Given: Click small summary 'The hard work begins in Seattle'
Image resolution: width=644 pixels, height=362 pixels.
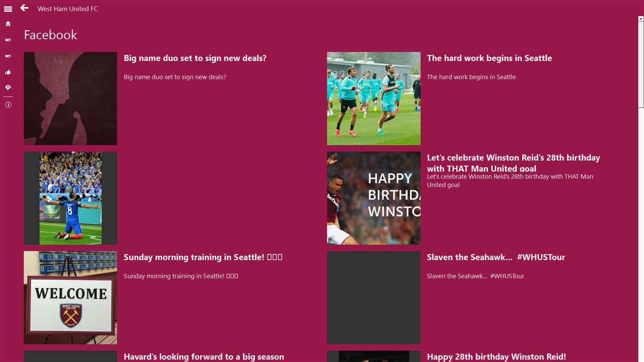Looking at the screenshot, I should click(471, 77).
